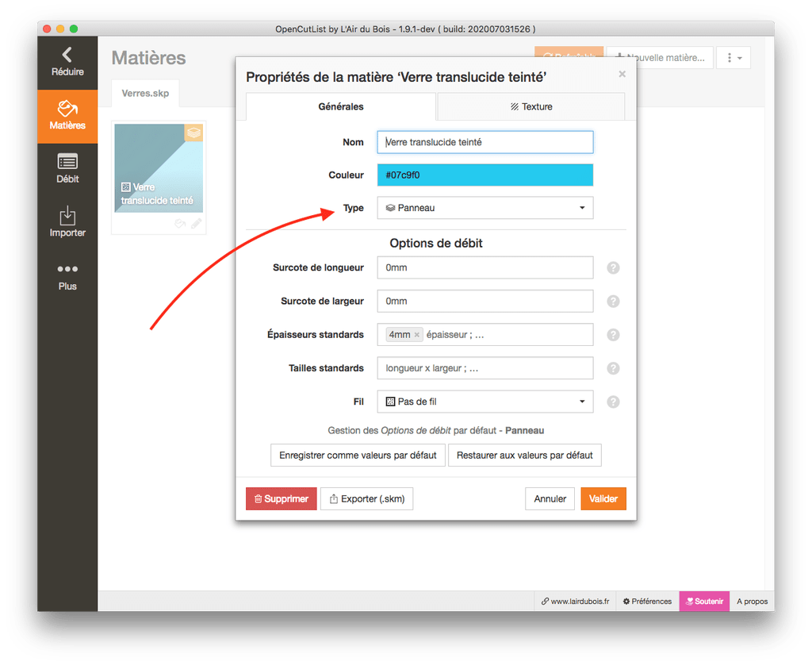Show help for the Fil option
Screen dimensions: 812x665
(x=613, y=402)
